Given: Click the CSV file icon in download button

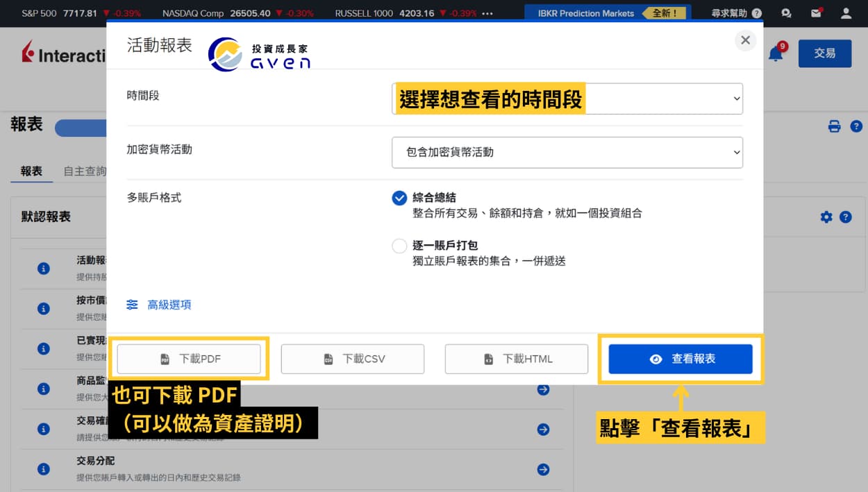Looking at the screenshot, I should [x=328, y=359].
